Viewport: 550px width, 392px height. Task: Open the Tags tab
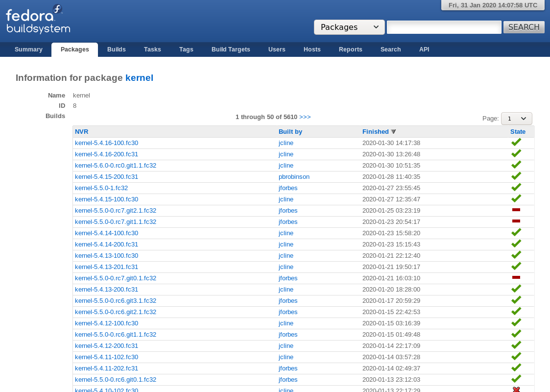pyautogui.click(x=186, y=49)
